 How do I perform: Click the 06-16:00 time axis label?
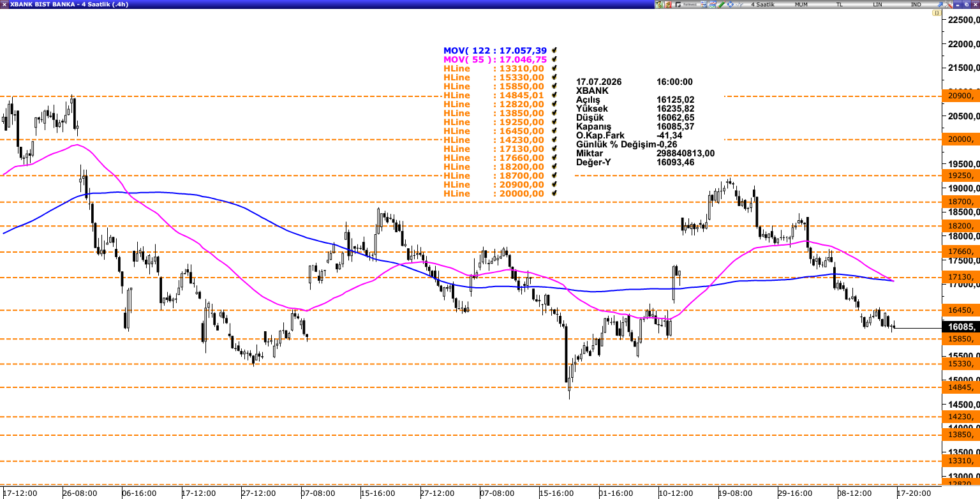140,493
